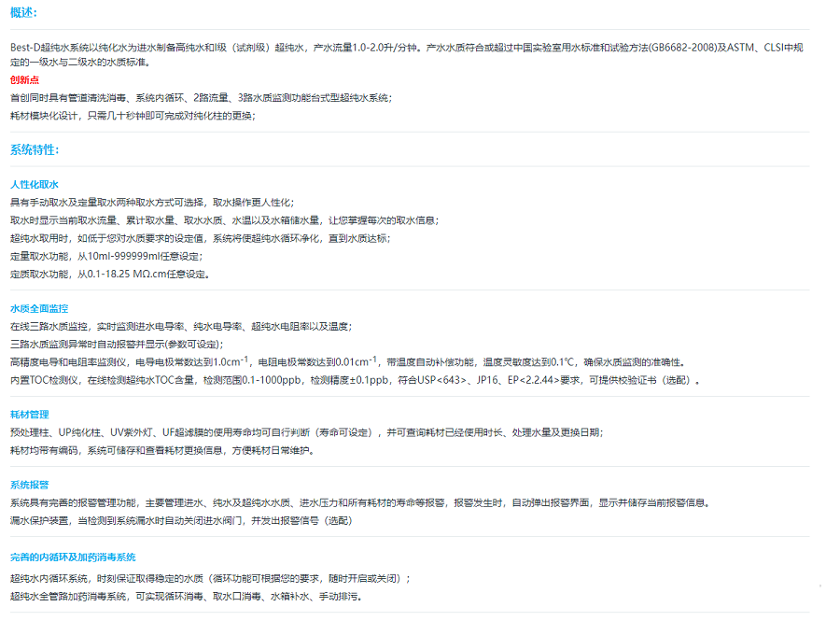The image size is (840, 621).
Task: Click the 超纯水全管路加药消毒系统 line
Action: coord(185,596)
